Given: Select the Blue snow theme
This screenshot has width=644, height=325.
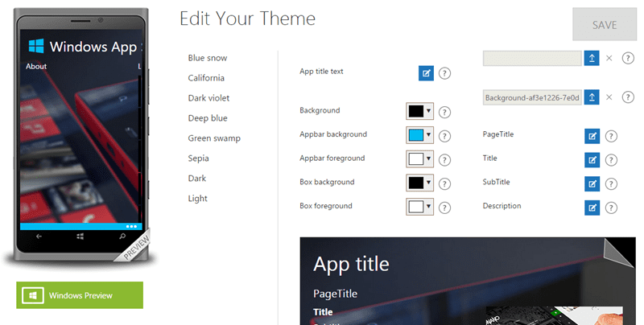Looking at the screenshot, I should pyautogui.click(x=208, y=58).
